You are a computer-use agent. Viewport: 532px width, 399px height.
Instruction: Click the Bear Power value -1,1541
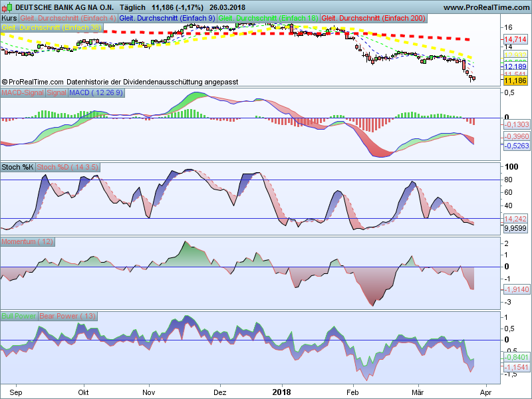tap(517, 367)
